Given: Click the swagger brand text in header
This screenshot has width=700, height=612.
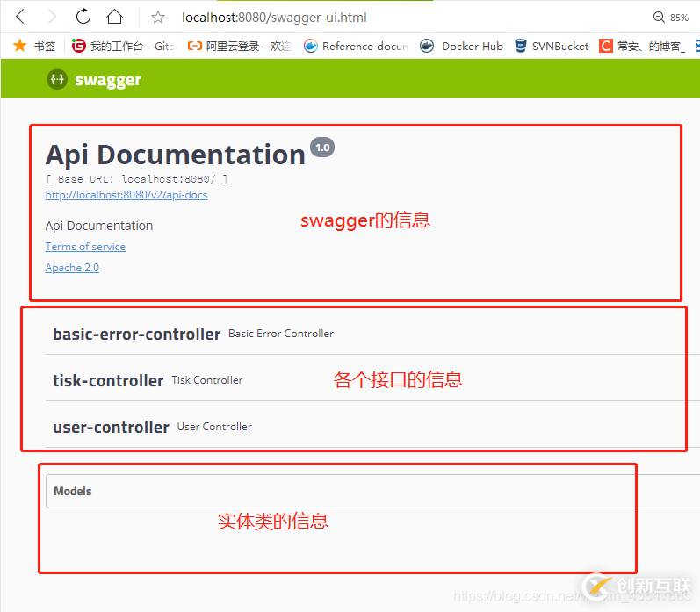Looking at the screenshot, I should point(108,80).
